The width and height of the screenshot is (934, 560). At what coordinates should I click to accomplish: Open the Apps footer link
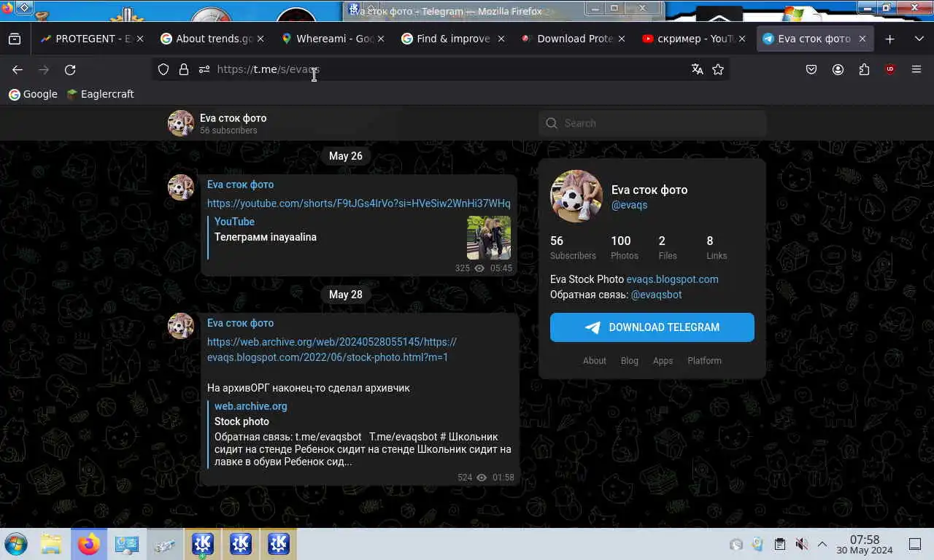[x=663, y=361]
